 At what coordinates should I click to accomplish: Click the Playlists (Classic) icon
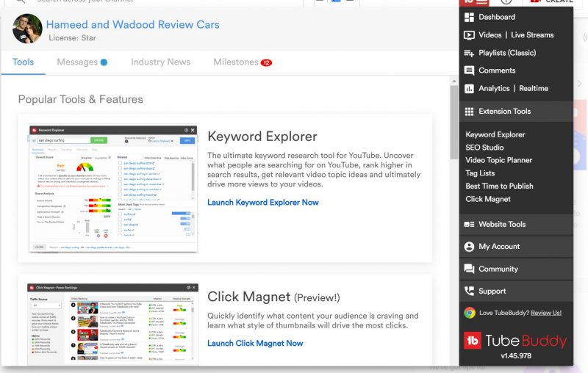(x=469, y=53)
